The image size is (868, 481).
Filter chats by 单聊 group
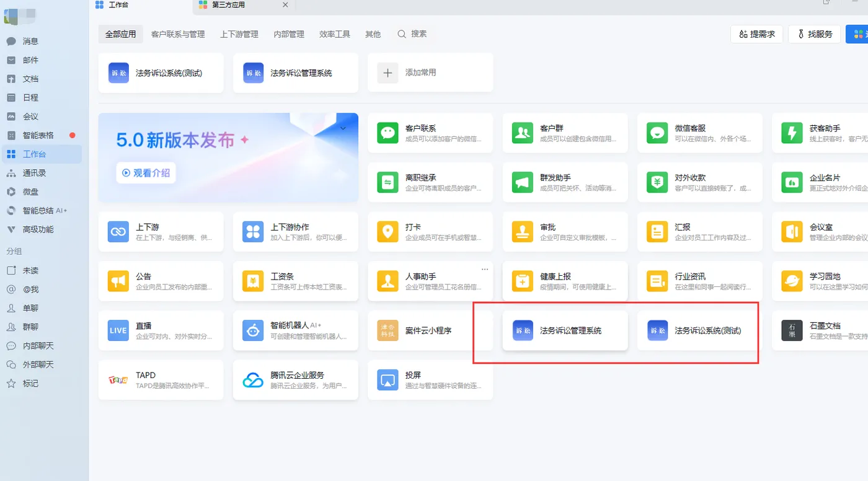(x=41, y=308)
